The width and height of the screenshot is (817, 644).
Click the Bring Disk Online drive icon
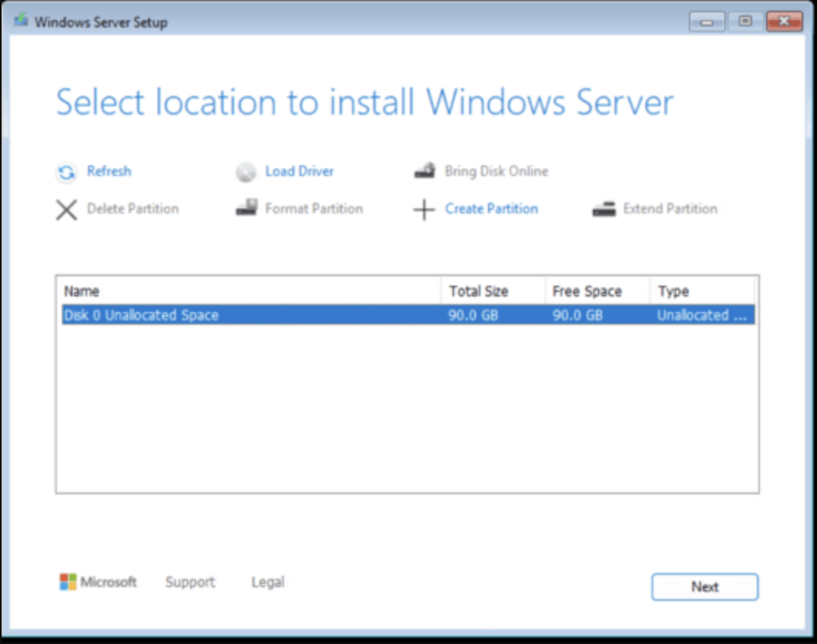(x=425, y=171)
